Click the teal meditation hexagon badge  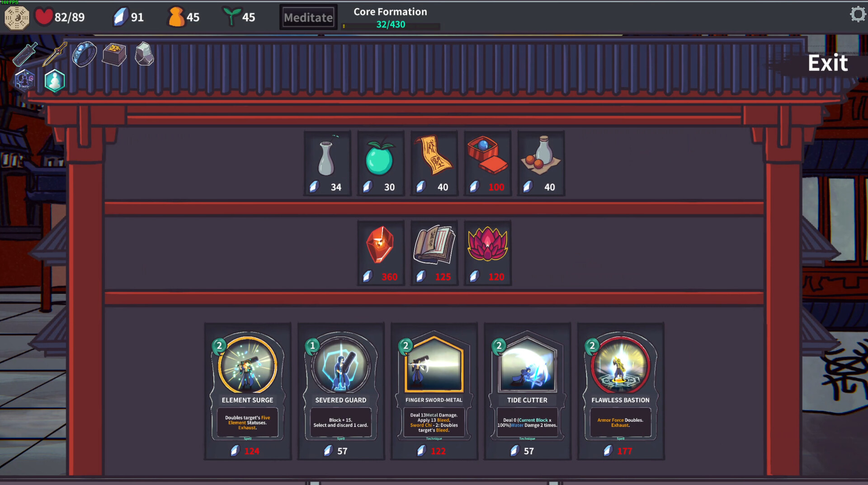pos(55,81)
